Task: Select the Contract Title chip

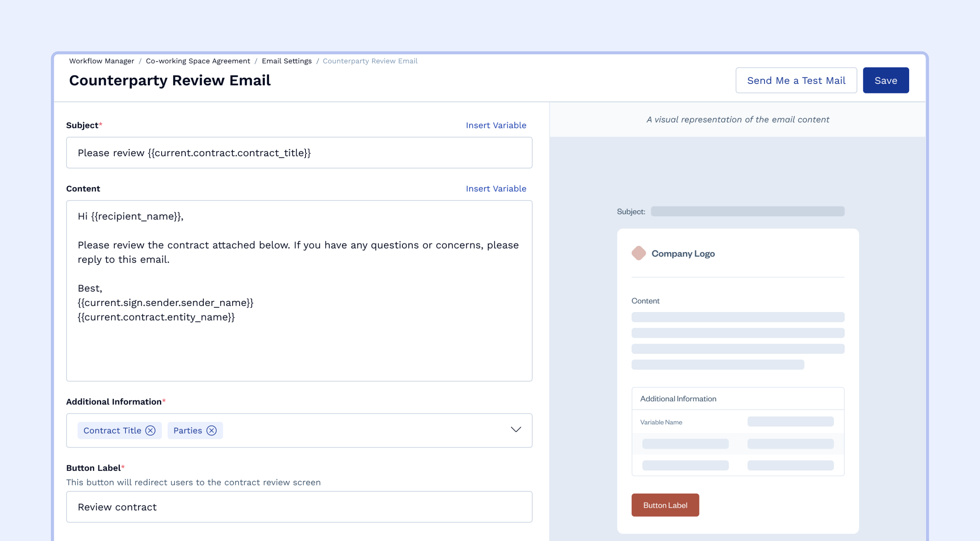Action: [x=112, y=430]
